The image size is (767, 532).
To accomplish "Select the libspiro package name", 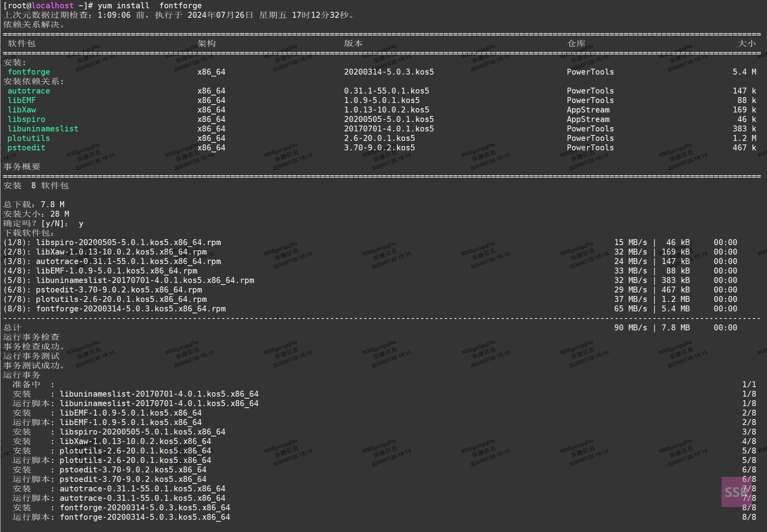I will click(x=26, y=119).
